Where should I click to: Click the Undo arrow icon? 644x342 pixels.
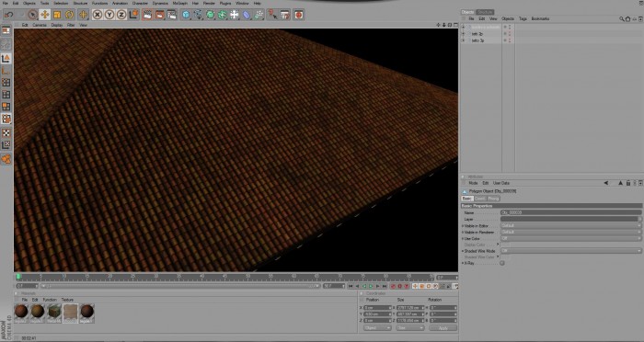(x=8, y=15)
